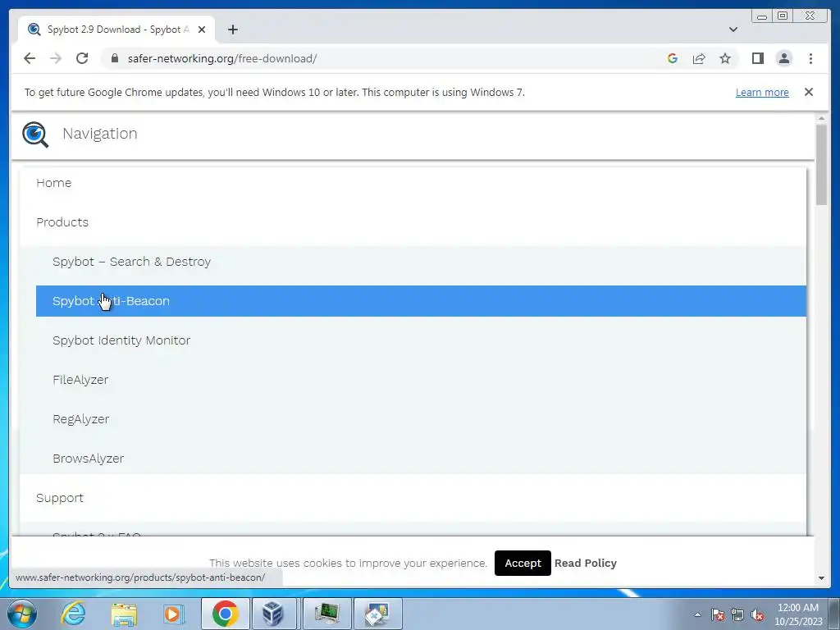840x630 pixels.
Task: Open the Read Policy link
Action: (x=585, y=563)
